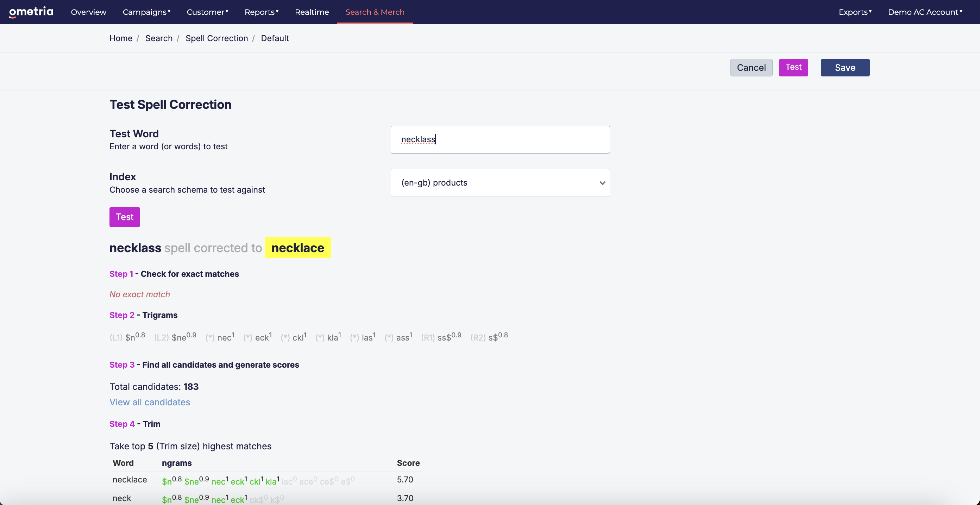The width and height of the screenshot is (980, 505).
Task: Click the 'necklace' word table cell
Action: (x=130, y=480)
